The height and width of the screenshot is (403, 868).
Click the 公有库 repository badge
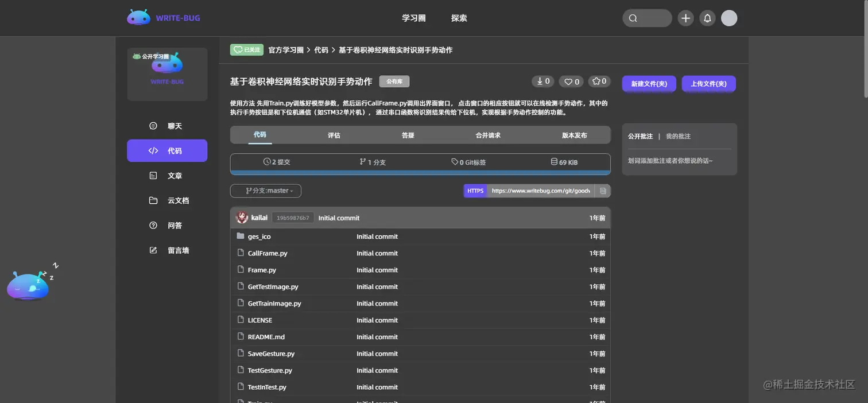[394, 82]
